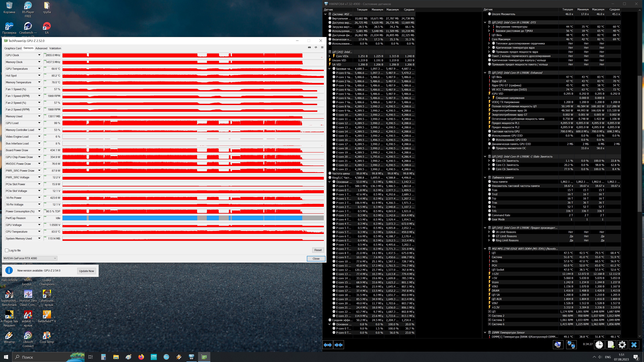
Task: Open NVIDIA GeForce RTX 4090 device combo box
Action: (x=30, y=258)
